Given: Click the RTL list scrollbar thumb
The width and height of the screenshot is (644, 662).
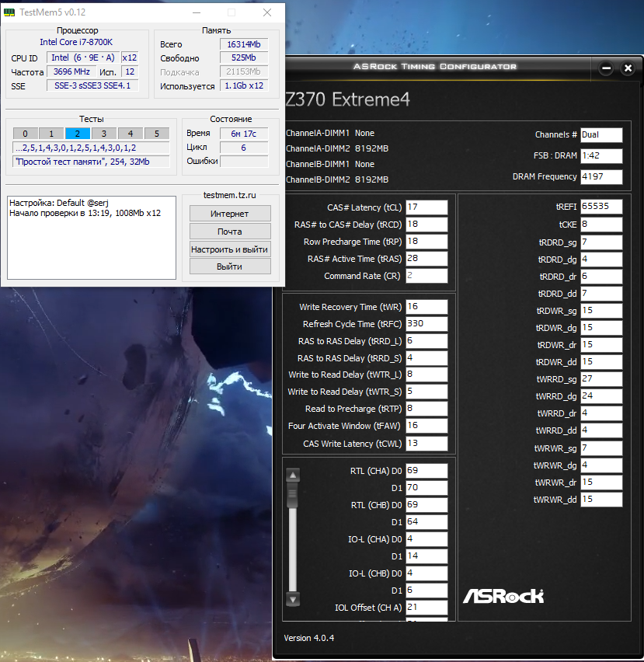Looking at the screenshot, I should tap(292, 495).
